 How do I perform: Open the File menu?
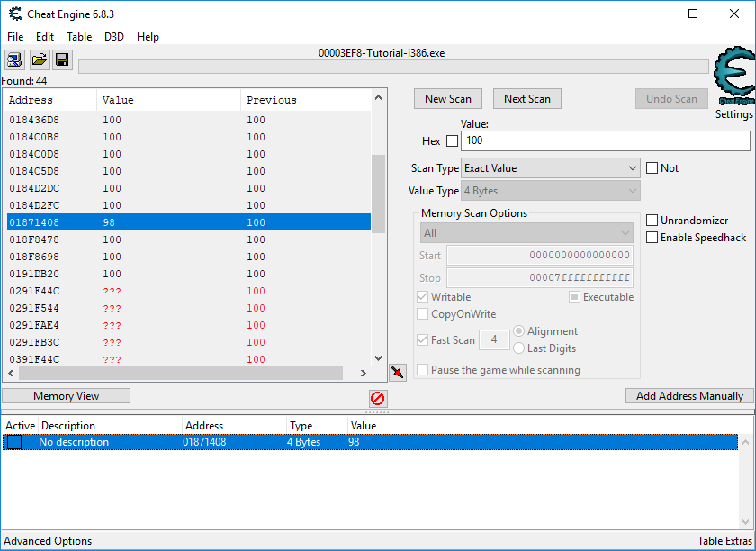pyautogui.click(x=15, y=37)
